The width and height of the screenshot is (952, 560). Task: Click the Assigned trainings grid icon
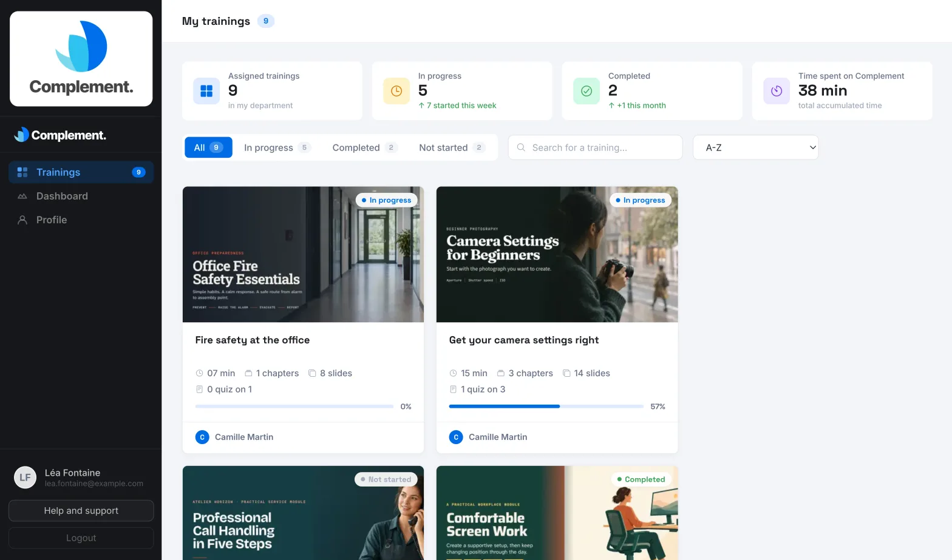206,91
